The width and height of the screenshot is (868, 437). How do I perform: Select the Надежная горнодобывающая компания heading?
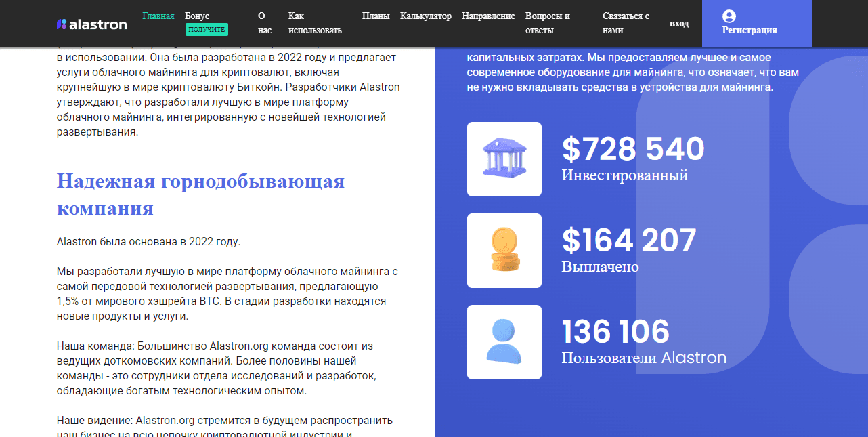(x=200, y=196)
